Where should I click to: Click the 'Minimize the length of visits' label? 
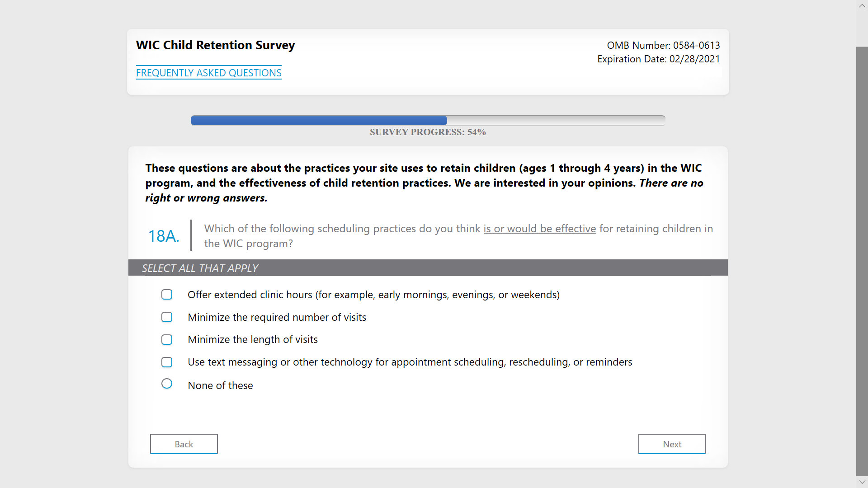tap(252, 339)
